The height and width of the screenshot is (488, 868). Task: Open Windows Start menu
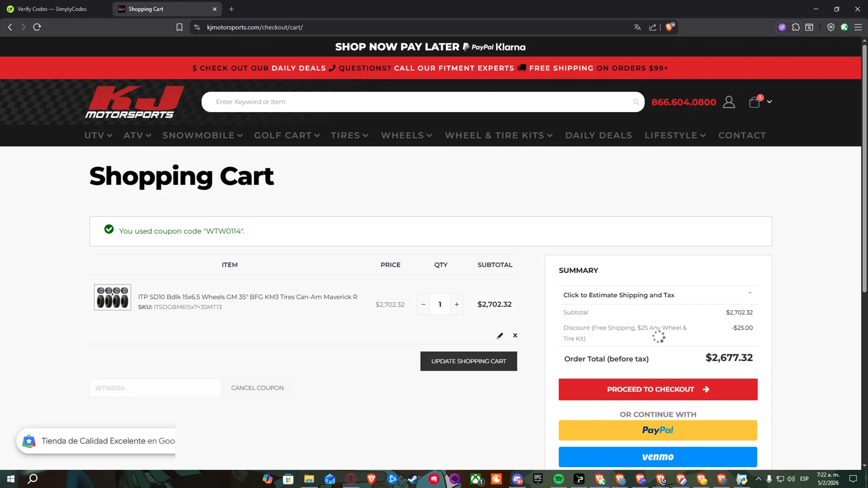pyautogui.click(x=10, y=479)
